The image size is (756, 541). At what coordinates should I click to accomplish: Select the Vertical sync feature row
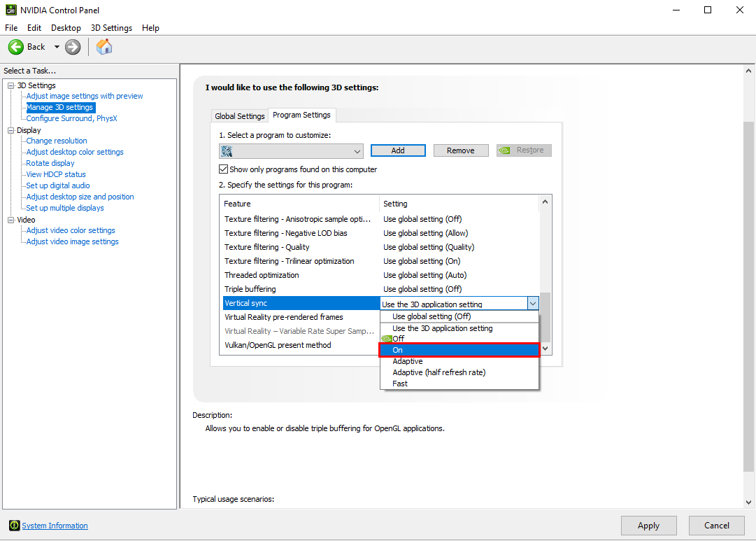tap(301, 303)
